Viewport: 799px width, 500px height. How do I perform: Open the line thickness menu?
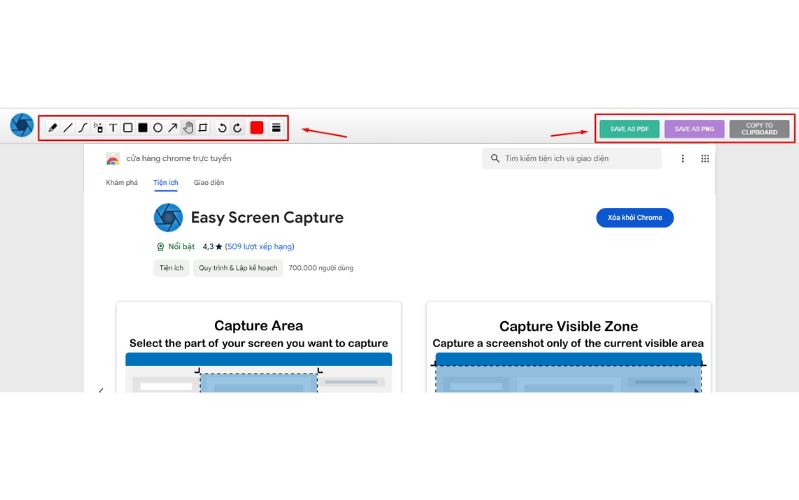coord(276,127)
